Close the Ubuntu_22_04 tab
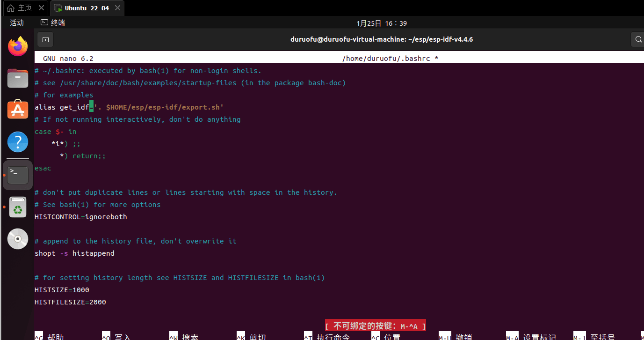 click(117, 8)
